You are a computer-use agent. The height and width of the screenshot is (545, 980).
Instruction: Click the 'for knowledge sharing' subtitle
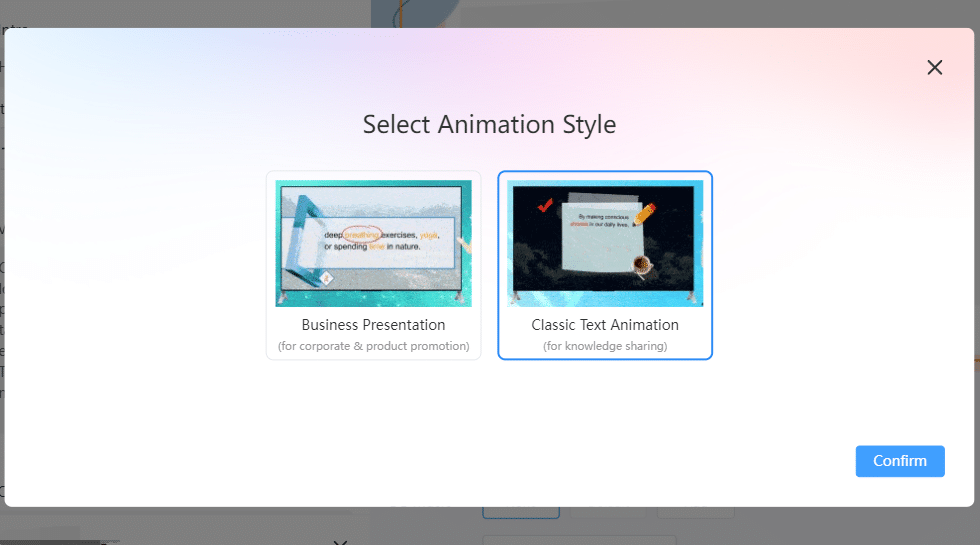click(605, 346)
